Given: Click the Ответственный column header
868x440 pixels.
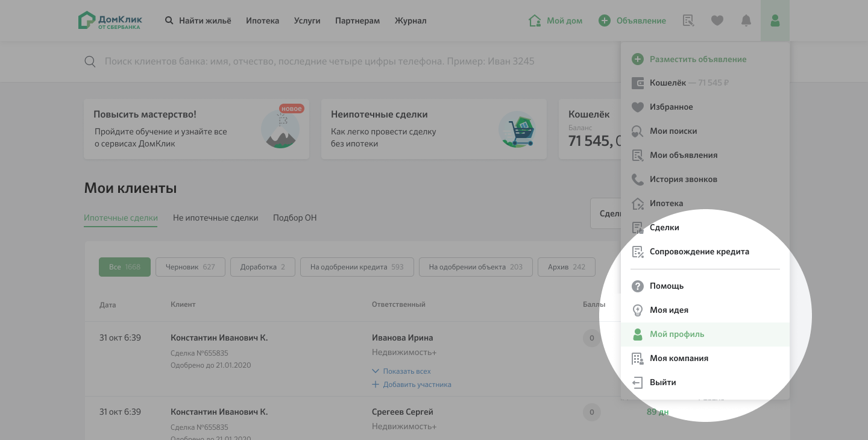Looking at the screenshot, I should 398,304.
